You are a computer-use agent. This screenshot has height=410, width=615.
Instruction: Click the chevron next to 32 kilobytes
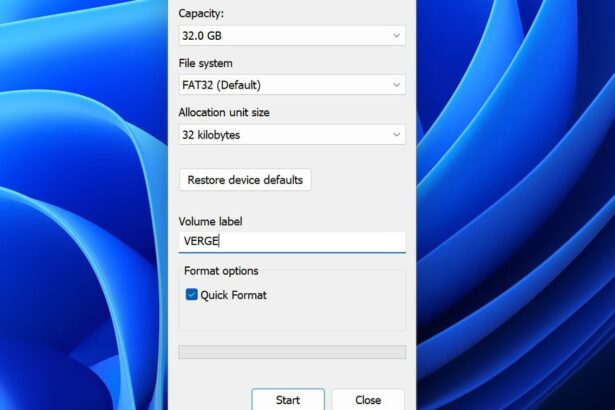[x=397, y=134]
